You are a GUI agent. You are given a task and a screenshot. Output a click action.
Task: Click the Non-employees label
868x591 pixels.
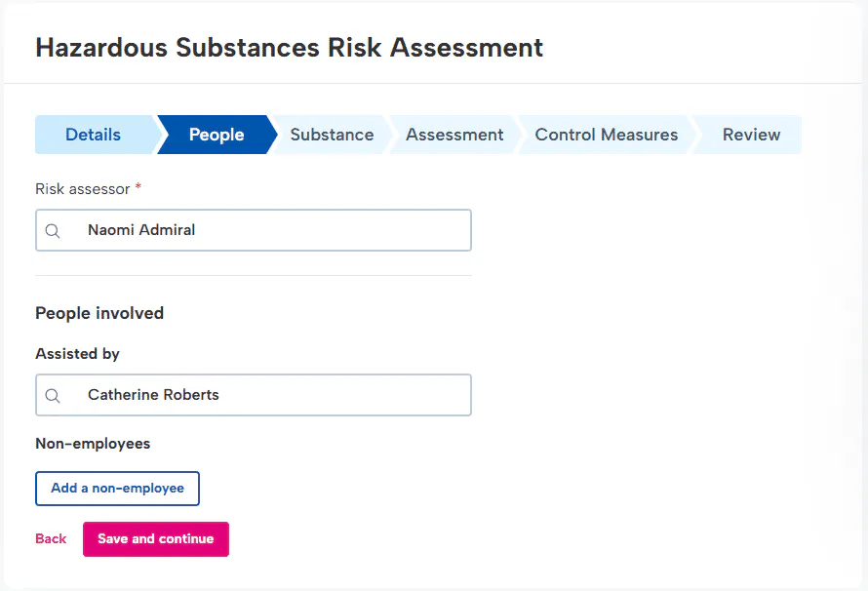click(x=93, y=444)
